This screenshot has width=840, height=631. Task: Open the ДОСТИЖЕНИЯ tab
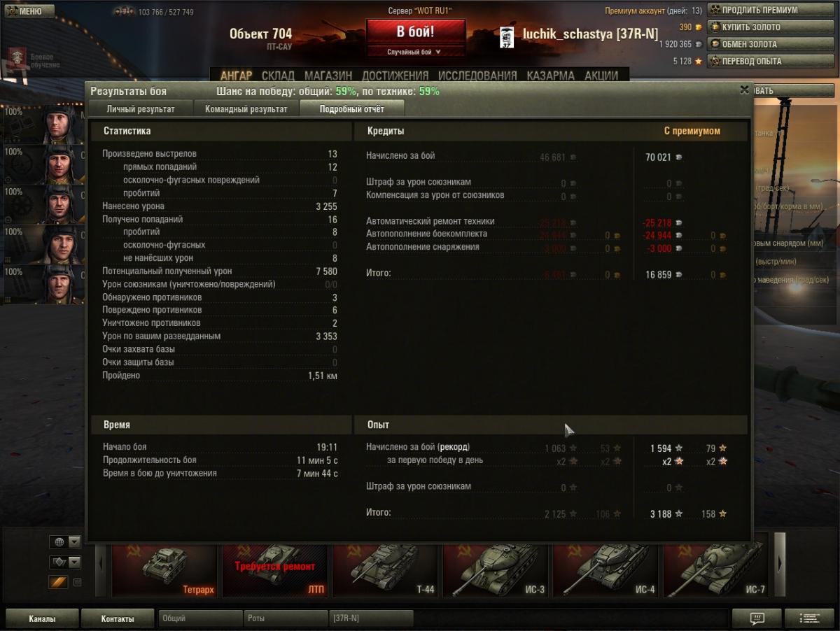click(x=395, y=76)
